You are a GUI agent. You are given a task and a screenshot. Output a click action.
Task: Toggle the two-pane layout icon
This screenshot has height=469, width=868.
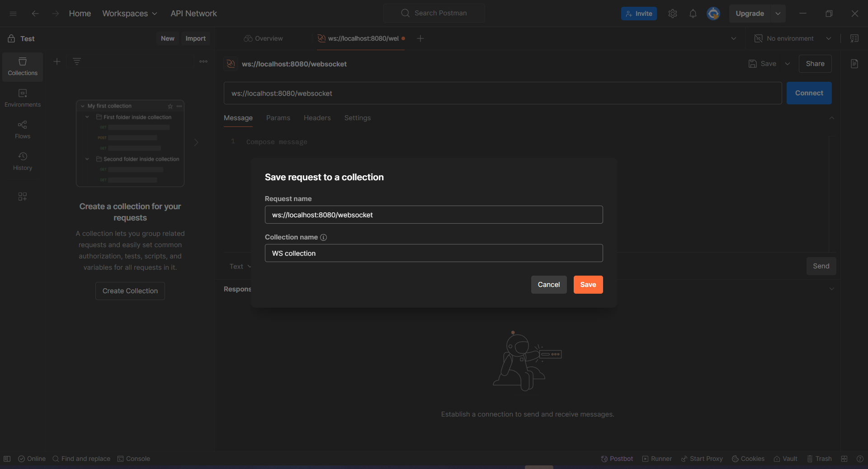coord(844,459)
